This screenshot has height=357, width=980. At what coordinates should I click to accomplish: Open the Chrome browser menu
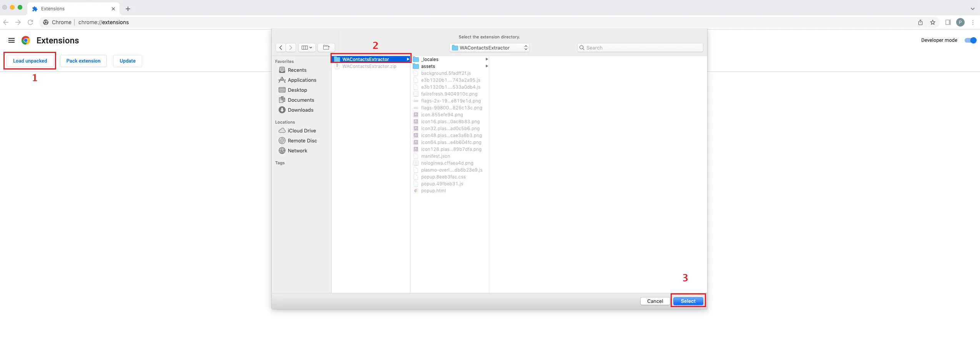click(973, 22)
